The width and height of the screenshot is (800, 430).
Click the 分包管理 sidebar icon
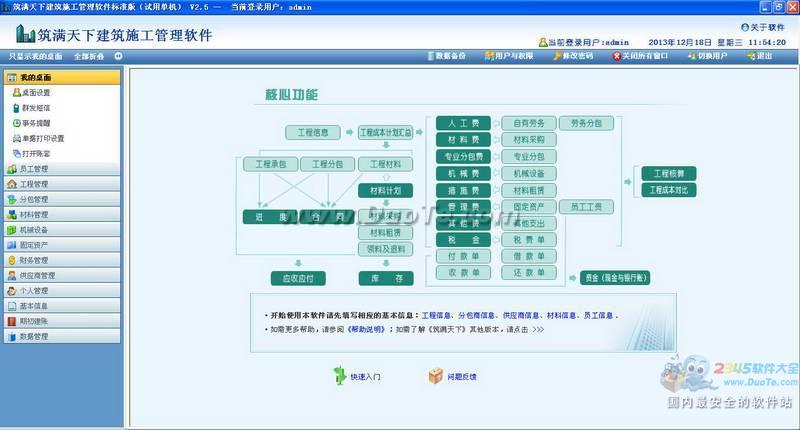[12, 199]
